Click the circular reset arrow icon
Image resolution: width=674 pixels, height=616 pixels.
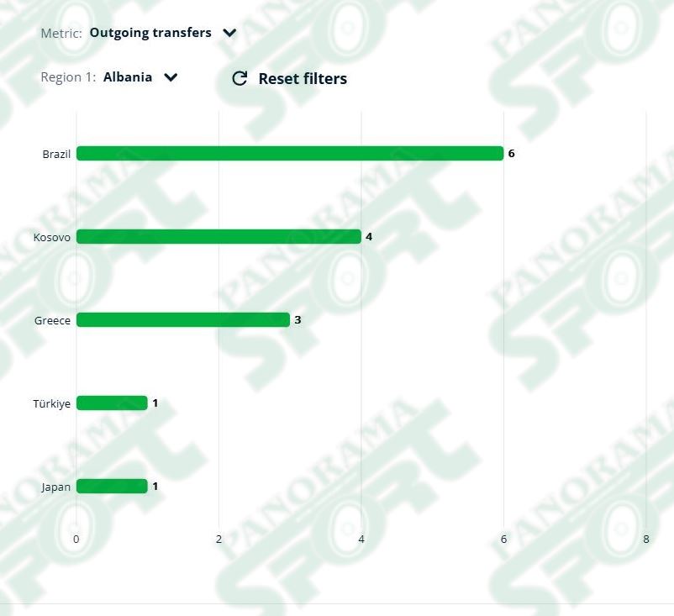(240, 78)
